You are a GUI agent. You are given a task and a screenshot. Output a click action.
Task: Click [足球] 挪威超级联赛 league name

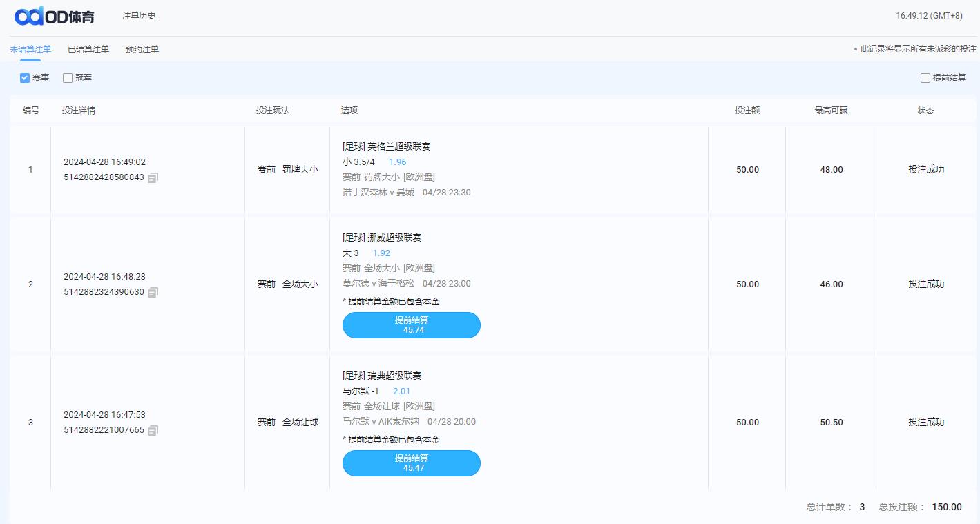point(382,237)
